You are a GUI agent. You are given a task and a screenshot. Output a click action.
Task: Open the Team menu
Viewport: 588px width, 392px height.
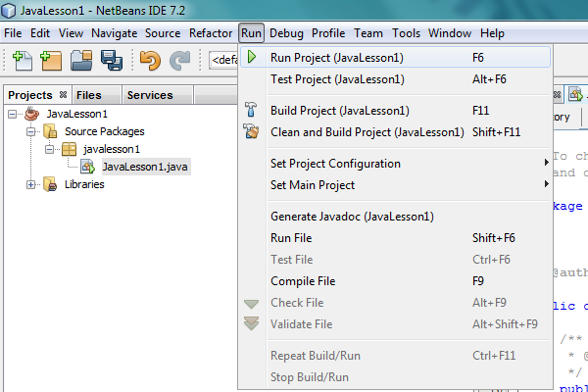[x=368, y=33]
